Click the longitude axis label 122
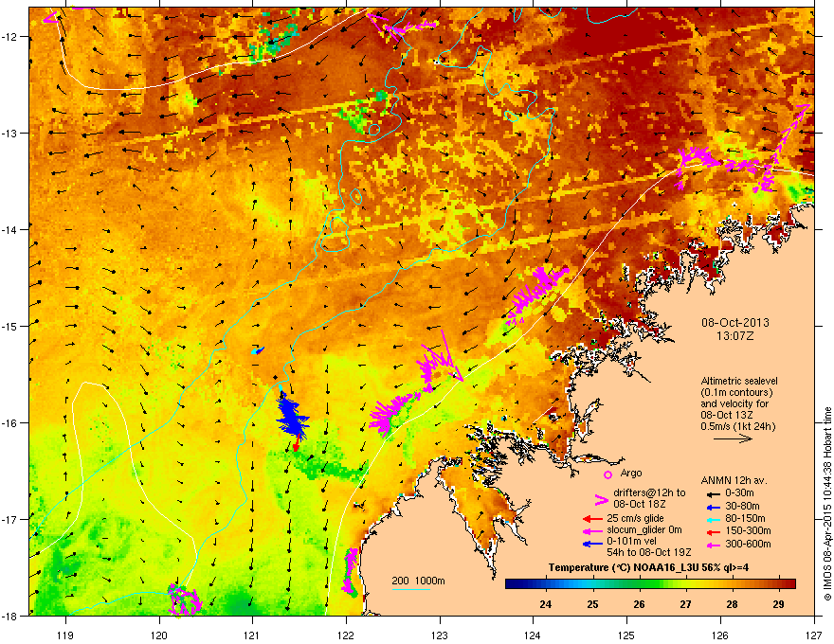834x644 pixels. point(346,635)
